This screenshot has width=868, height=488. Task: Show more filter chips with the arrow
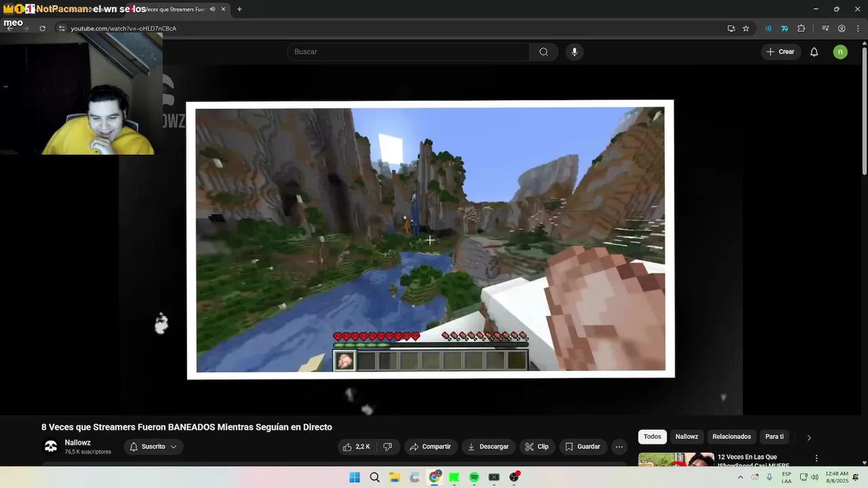click(x=808, y=437)
